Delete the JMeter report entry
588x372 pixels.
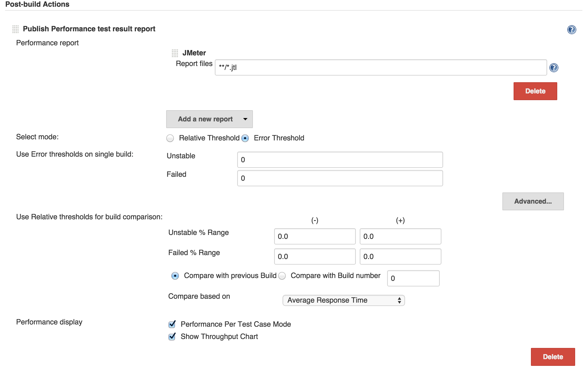[535, 91]
